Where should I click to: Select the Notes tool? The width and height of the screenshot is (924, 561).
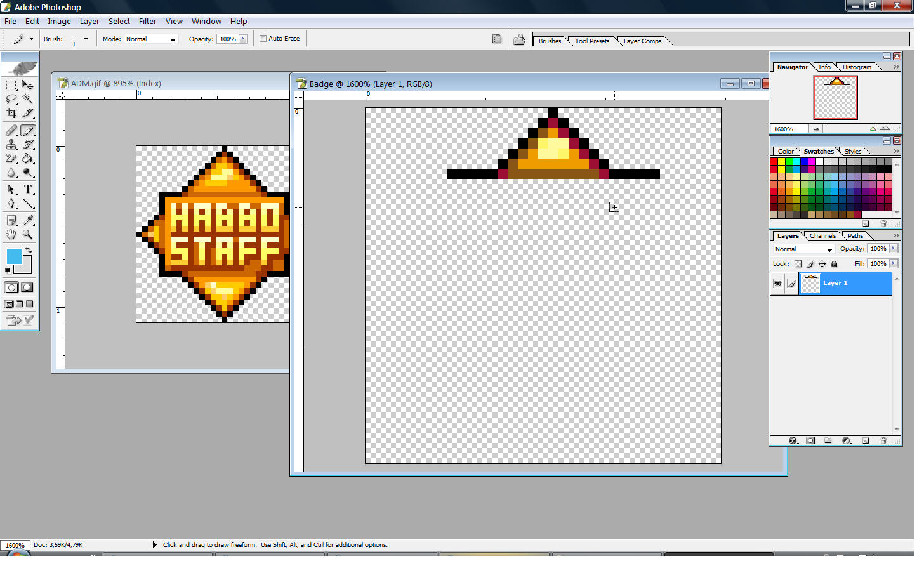pyautogui.click(x=11, y=221)
